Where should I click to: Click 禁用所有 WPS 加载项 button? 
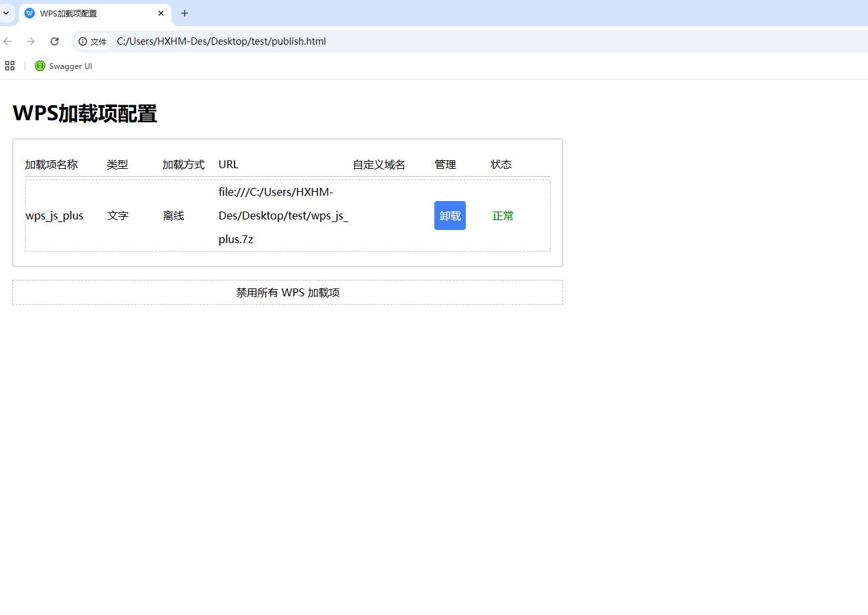point(288,292)
